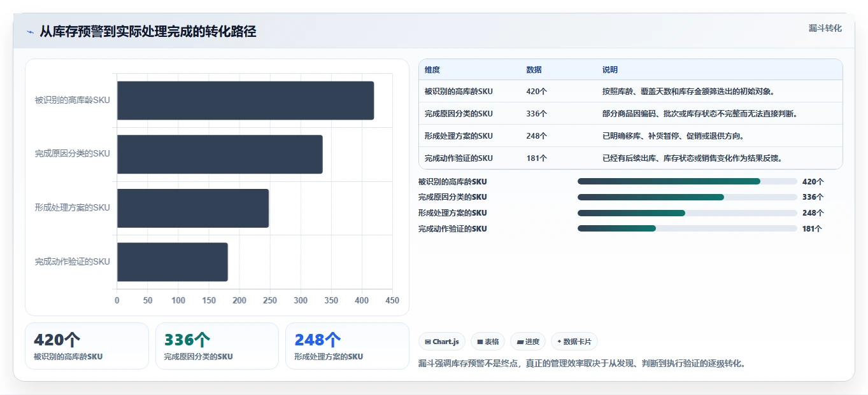Click the 248个 data card
This screenshot has height=395, width=868.
347,346
